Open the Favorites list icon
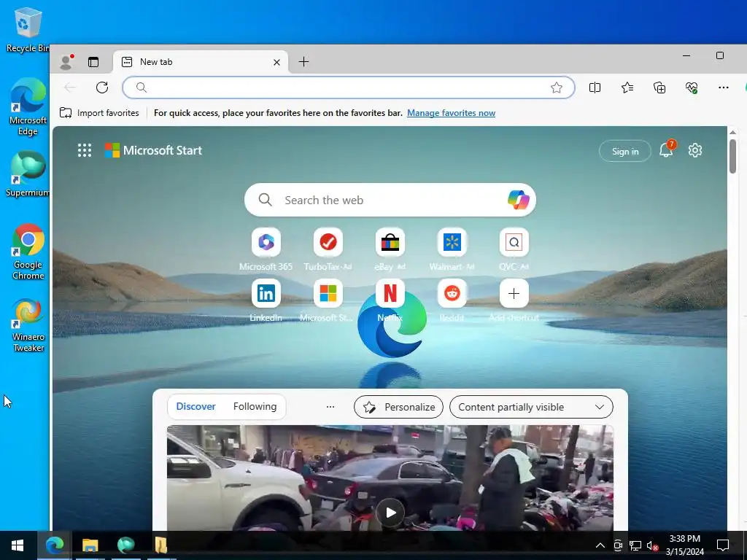747x560 pixels. [x=627, y=87]
